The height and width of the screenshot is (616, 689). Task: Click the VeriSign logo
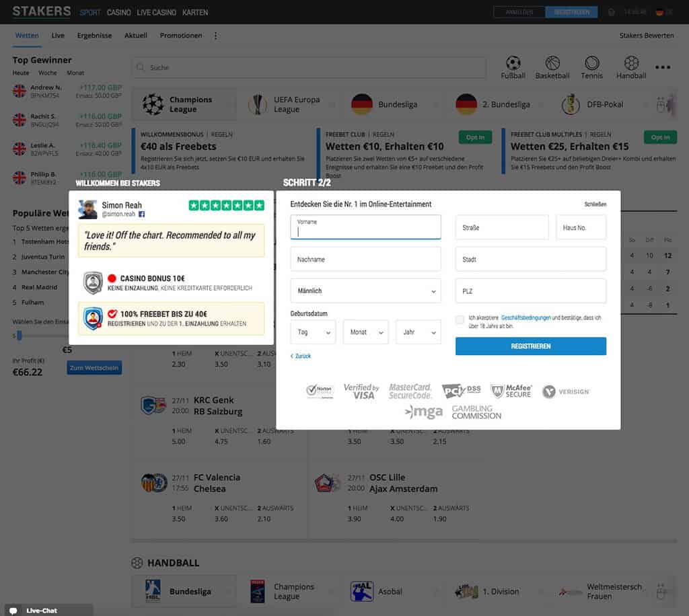pos(566,391)
